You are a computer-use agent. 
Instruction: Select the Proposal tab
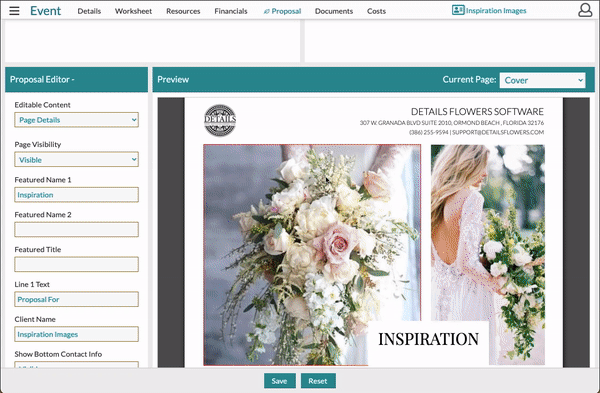tap(282, 11)
